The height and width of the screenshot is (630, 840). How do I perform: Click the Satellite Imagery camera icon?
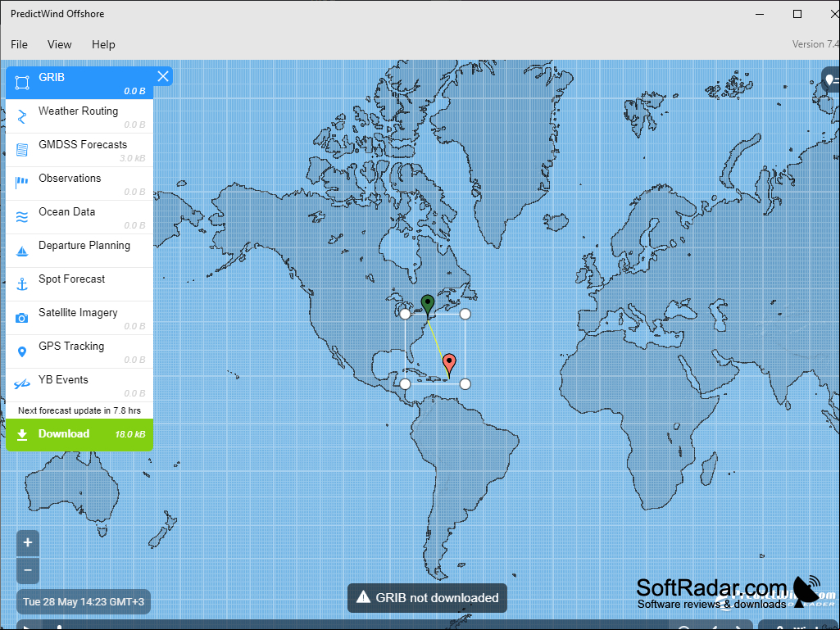pos(22,318)
